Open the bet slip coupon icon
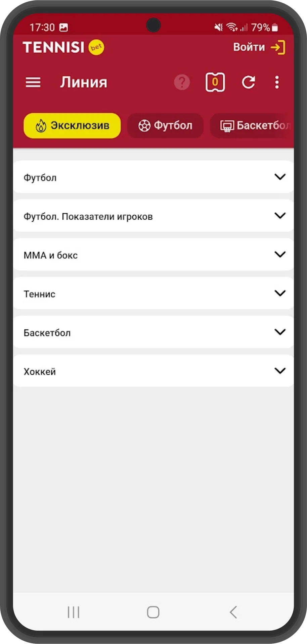Image resolution: width=307 pixels, height=644 pixels. [215, 82]
